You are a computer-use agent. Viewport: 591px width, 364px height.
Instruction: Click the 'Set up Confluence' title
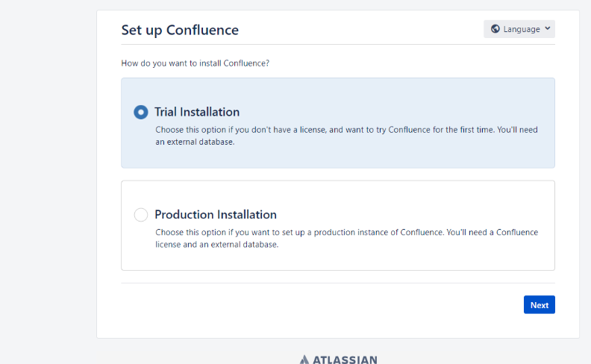(180, 30)
